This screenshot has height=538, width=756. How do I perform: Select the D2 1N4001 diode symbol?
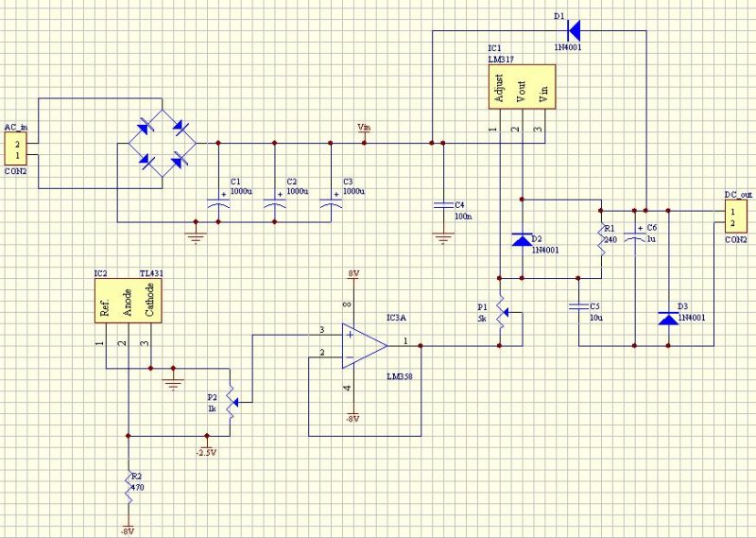click(x=523, y=239)
